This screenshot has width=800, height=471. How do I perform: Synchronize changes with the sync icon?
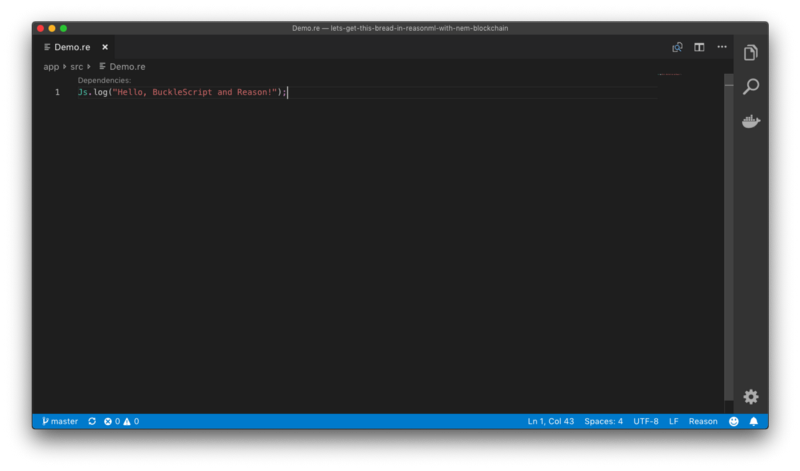pyautogui.click(x=92, y=421)
